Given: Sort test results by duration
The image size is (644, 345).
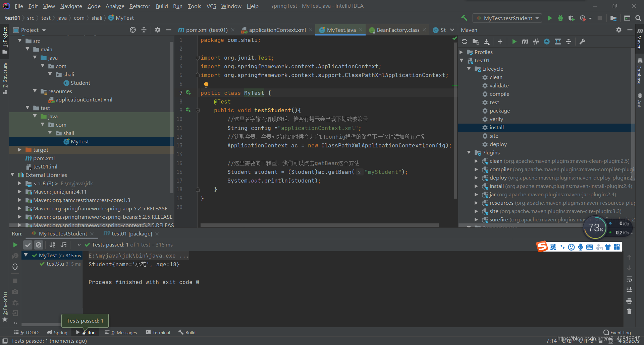Looking at the screenshot, I should click(64, 245).
